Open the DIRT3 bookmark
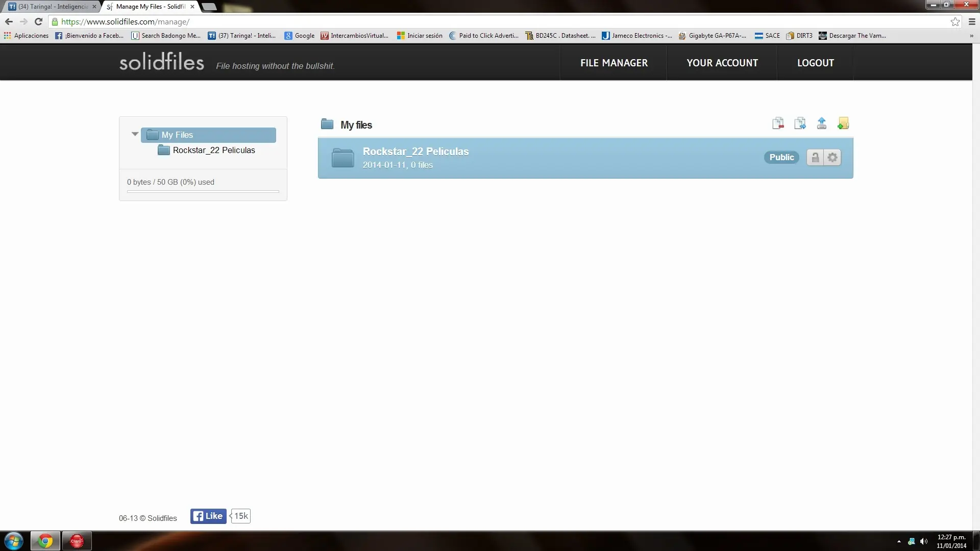The height and width of the screenshot is (551, 980). tap(799, 36)
